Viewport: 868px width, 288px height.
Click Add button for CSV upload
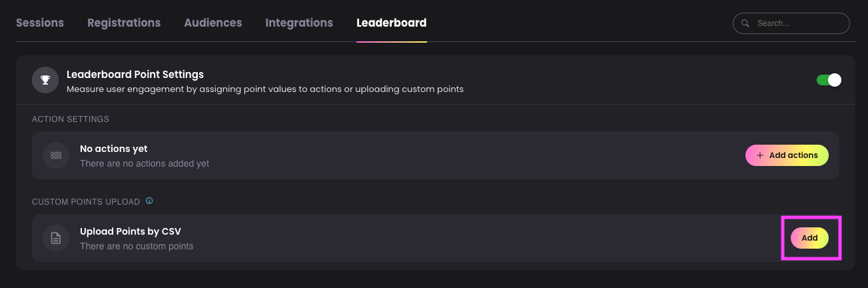pos(809,238)
